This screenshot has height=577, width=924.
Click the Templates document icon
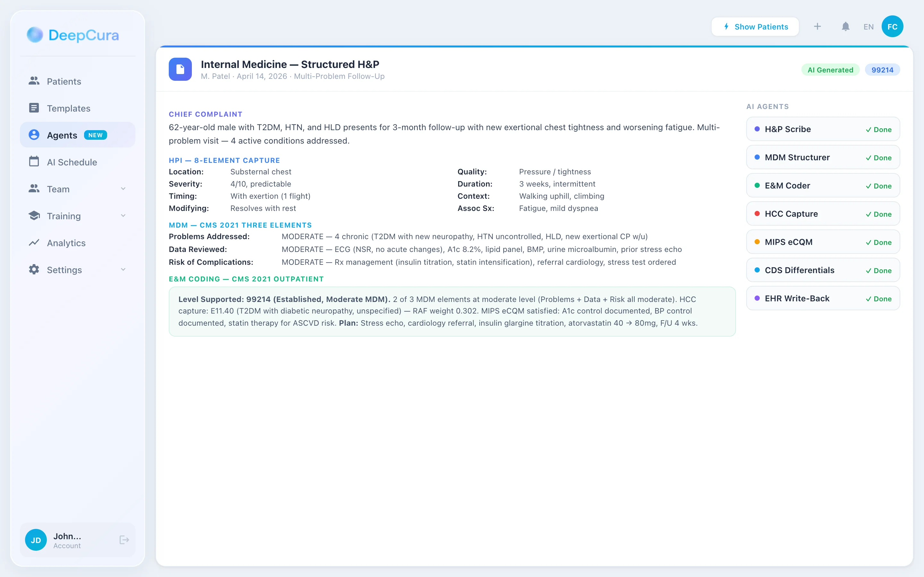coord(34,108)
